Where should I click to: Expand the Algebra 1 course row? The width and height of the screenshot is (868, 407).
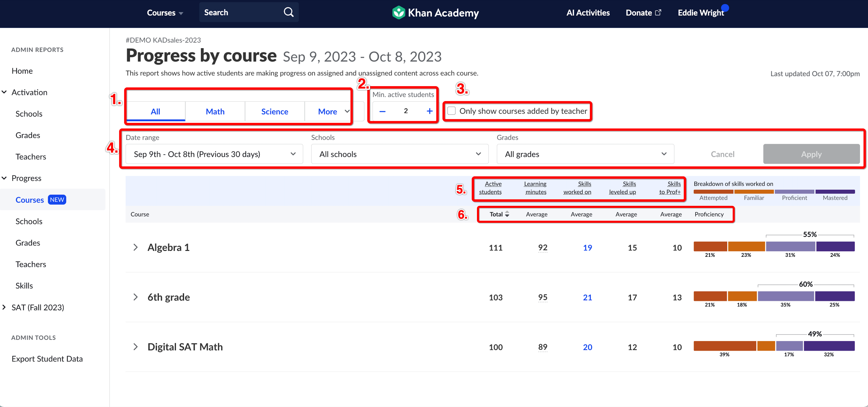coord(136,248)
